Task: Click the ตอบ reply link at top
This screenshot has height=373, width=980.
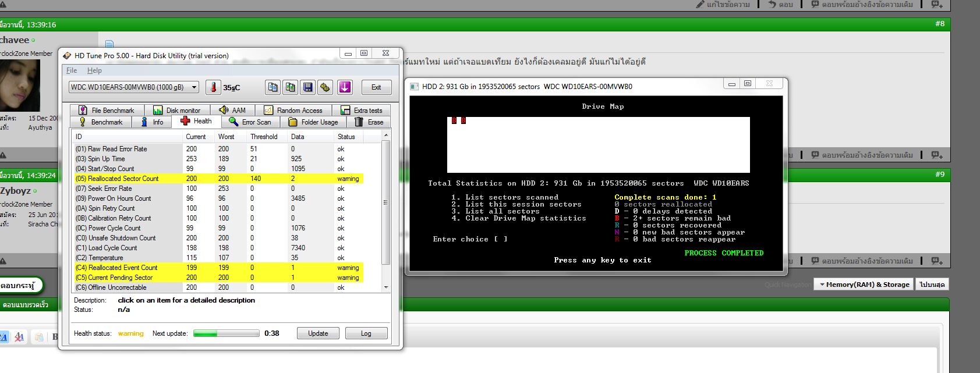Action: (780, 4)
